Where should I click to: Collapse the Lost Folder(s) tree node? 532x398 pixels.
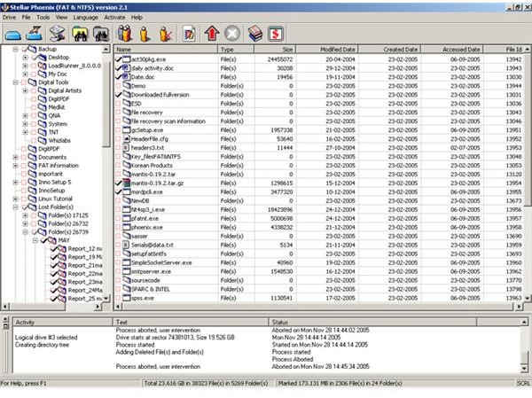pos(15,207)
